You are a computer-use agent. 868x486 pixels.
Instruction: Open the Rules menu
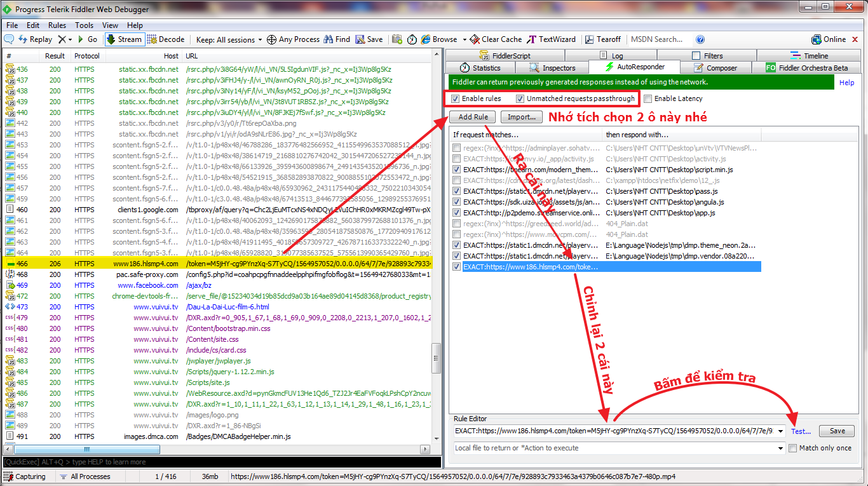(57, 25)
